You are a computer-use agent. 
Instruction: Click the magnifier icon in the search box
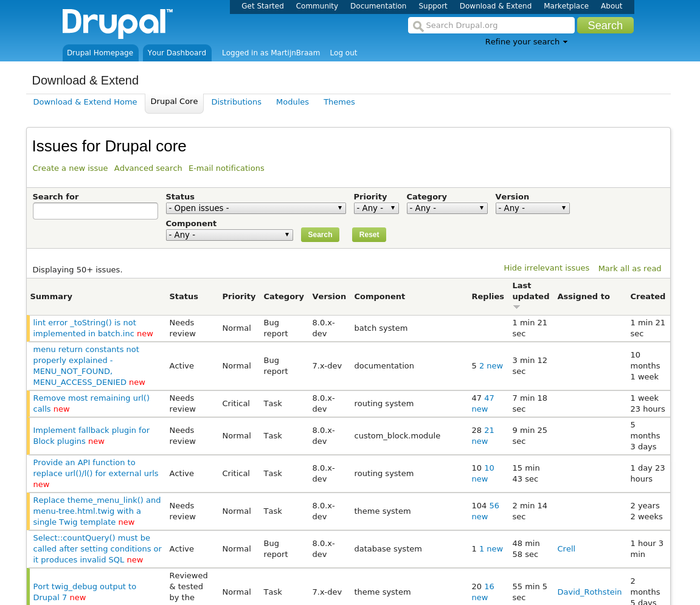click(x=418, y=26)
